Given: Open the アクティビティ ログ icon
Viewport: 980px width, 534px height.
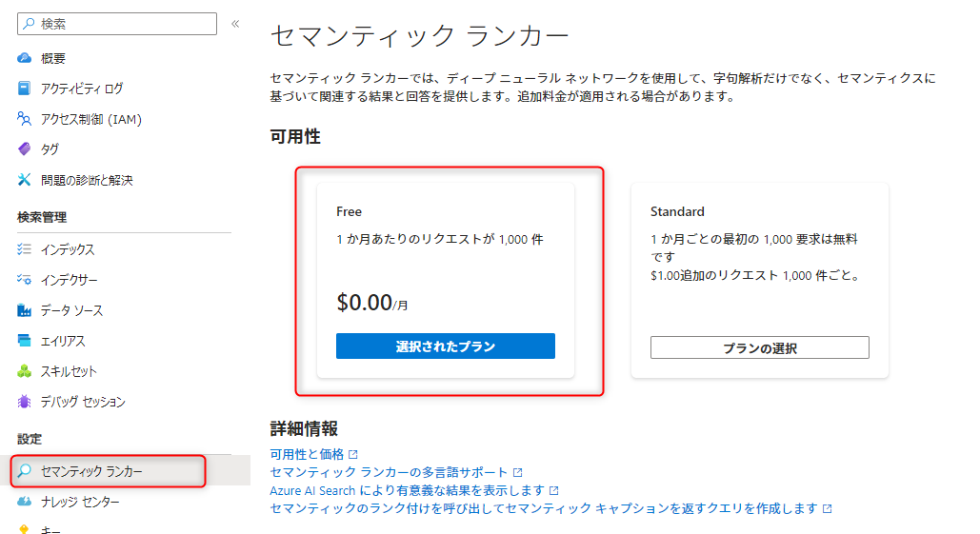Looking at the screenshot, I should pyautogui.click(x=25, y=89).
